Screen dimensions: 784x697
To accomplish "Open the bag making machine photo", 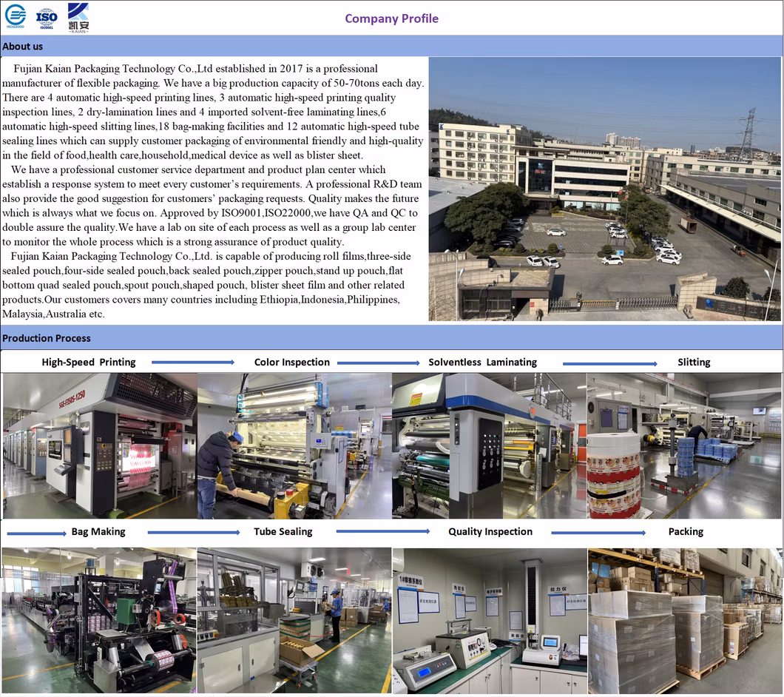I will coord(99,621).
